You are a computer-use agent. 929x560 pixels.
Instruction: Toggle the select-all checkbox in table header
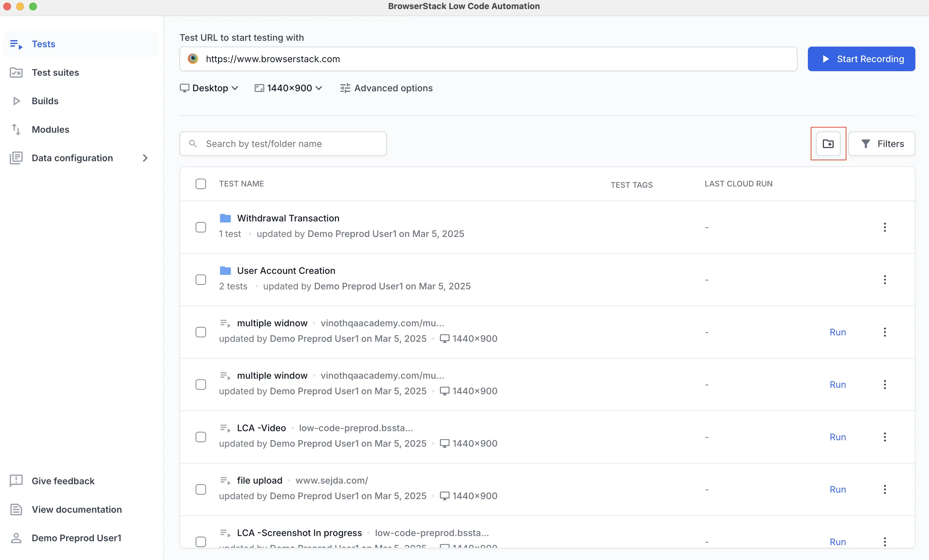point(201,184)
